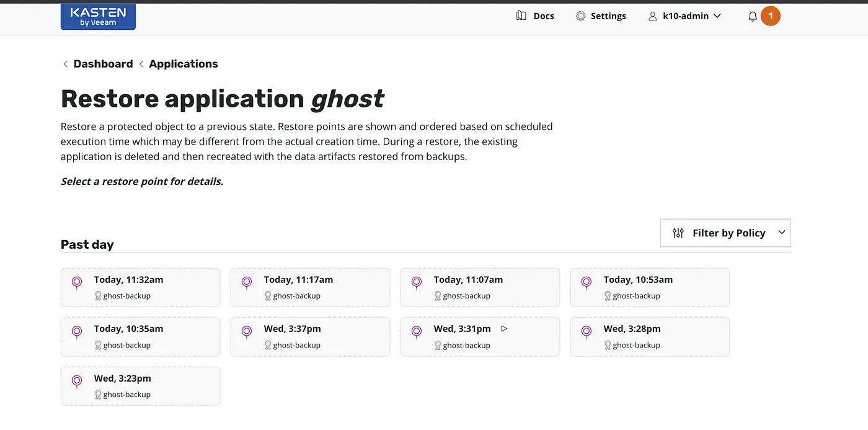Image resolution: width=868 pixels, height=430 pixels.
Task: Select the Wed, 3:23pm restore point card
Action: (140, 386)
